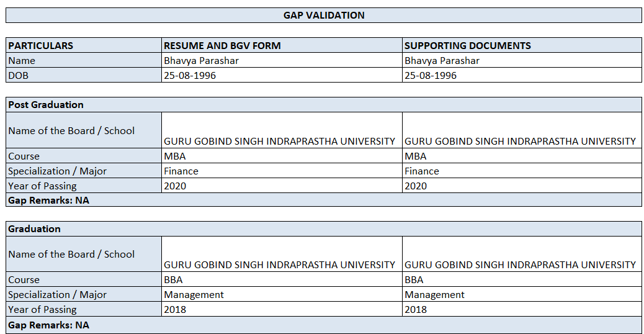Screen dimensions: 644x334
Task: Click Management in the Supporting Documents column
Action: point(522,295)
